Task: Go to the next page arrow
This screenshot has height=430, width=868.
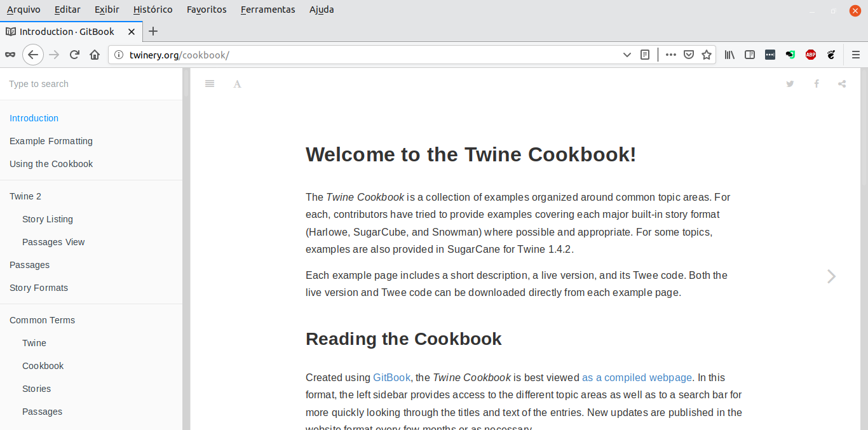Action: pyautogui.click(x=831, y=276)
